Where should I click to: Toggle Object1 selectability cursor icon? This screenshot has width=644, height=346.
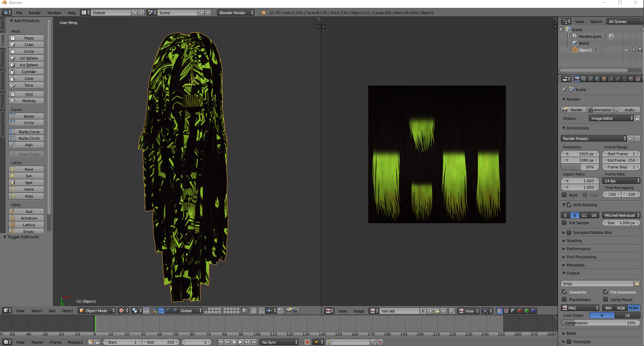[634, 50]
